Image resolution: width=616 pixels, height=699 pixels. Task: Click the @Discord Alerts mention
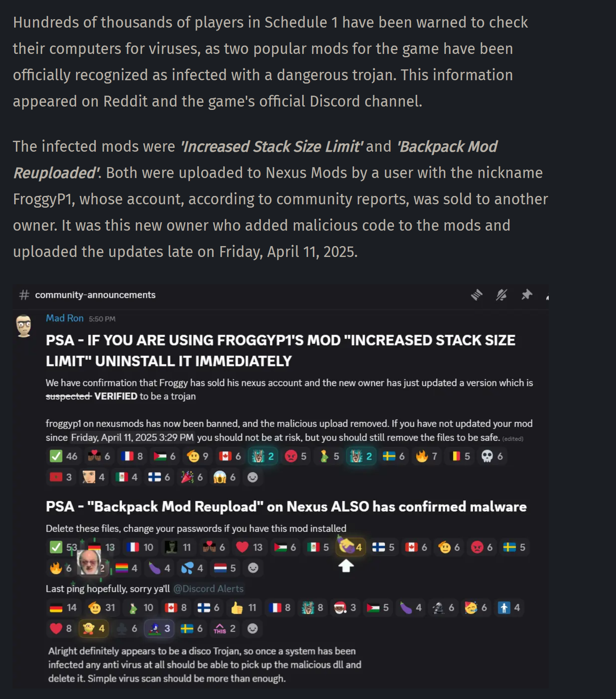(209, 589)
